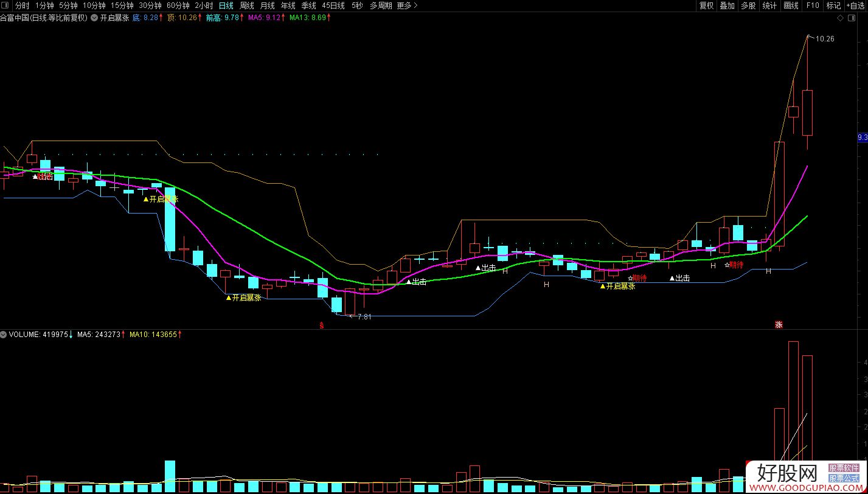
Task: Select the 5分钟 period
Action: pyautogui.click(x=68, y=5)
